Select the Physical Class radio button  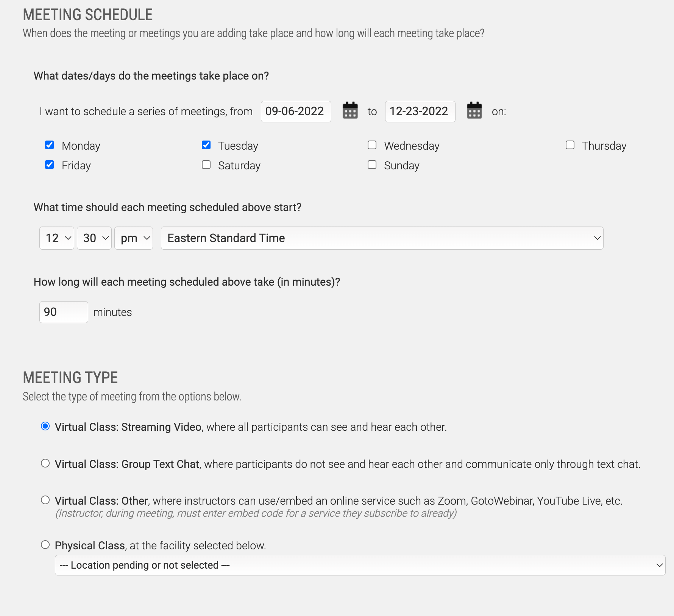pyautogui.click(x=45, y=545)
